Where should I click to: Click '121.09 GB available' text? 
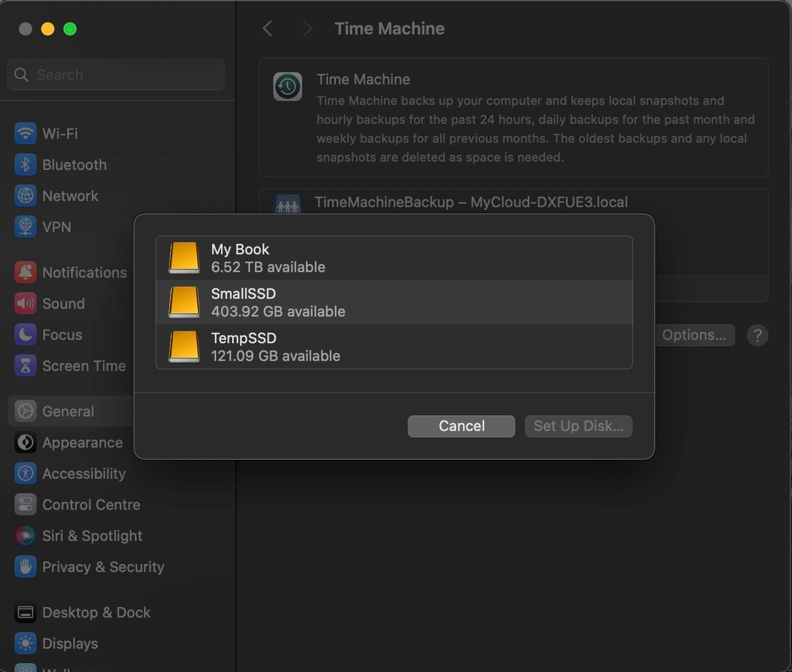tap(275, 356)
